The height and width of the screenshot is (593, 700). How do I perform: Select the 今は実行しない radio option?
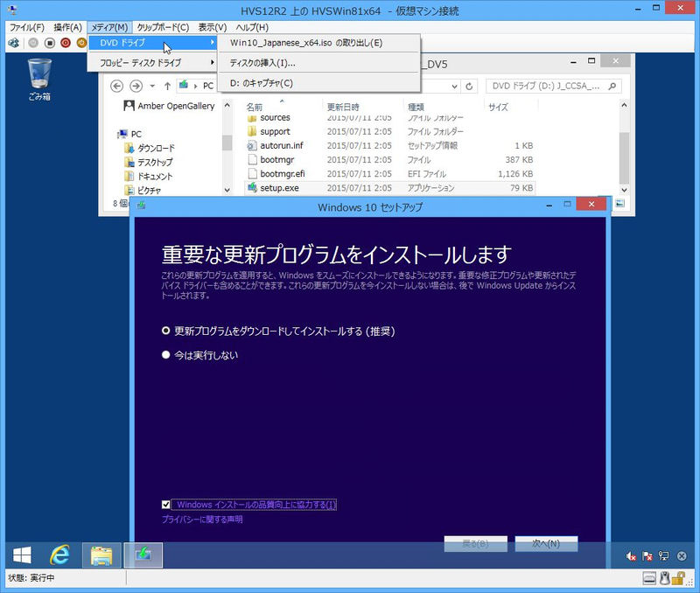[x=165, y=355]
